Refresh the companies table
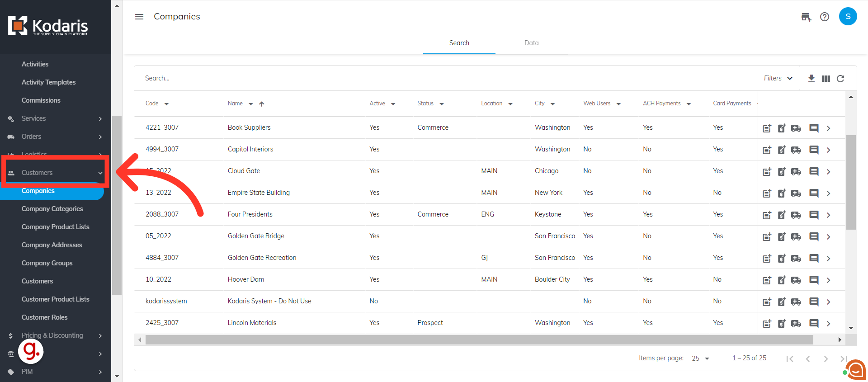Image resolution: width=868 pixels, height=382 pixels. pyautogui.click(x=840, y=78)
